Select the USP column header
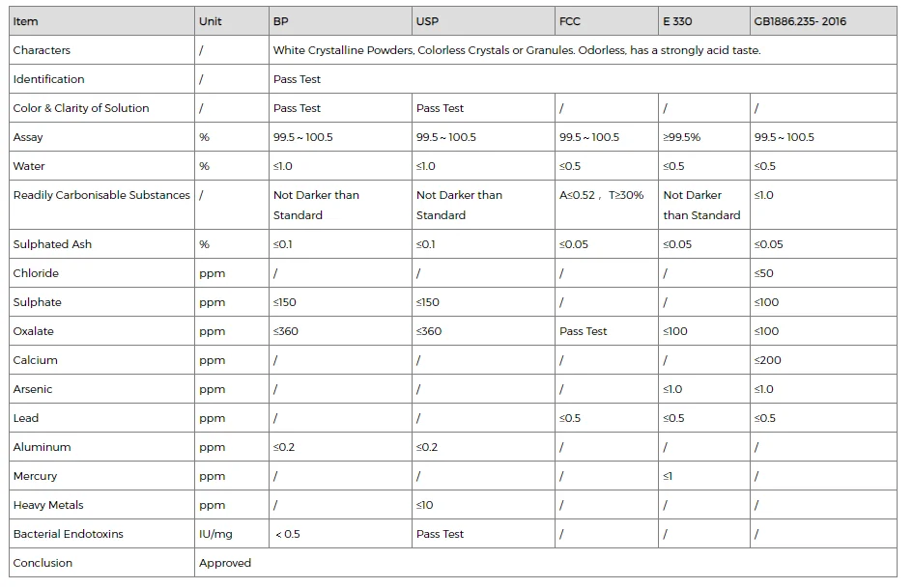Screen dimensions: 913x588 (483, 21)
